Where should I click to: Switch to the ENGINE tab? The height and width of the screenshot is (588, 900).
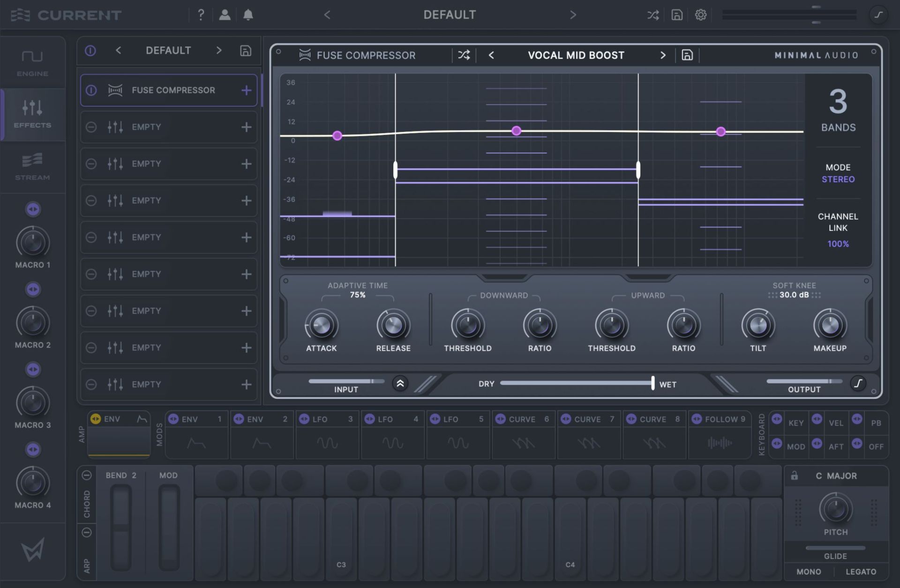pos(32,63)
